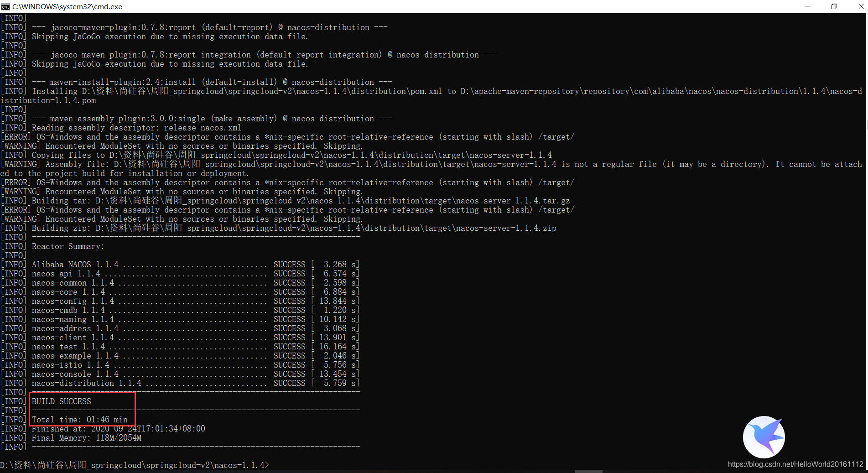This screenshot has height=473, width=868.
Task: Click the SUCCESS status for nacos-test
Action: point(289,347)
